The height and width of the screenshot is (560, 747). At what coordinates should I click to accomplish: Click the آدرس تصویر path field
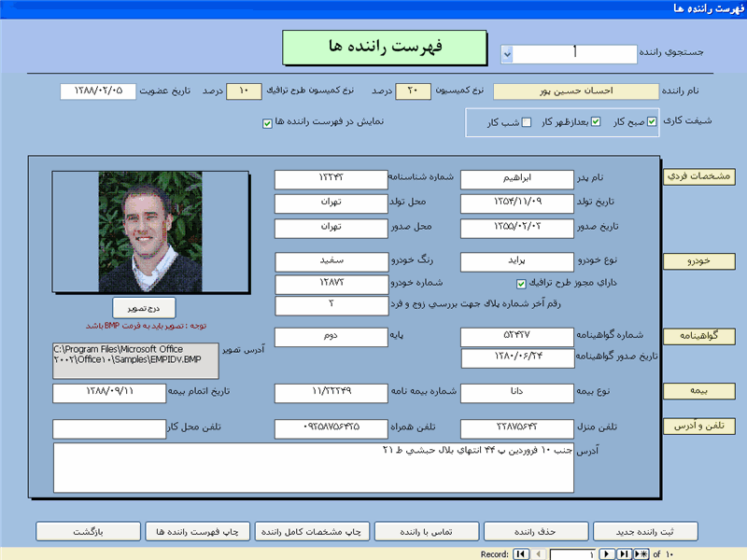135,360
